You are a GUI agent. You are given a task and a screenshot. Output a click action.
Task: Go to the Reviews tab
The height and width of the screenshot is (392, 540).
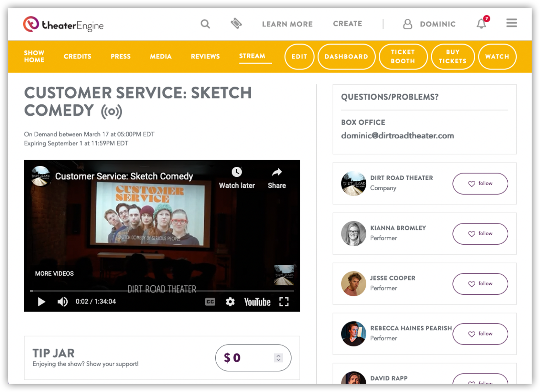(205, 57)
